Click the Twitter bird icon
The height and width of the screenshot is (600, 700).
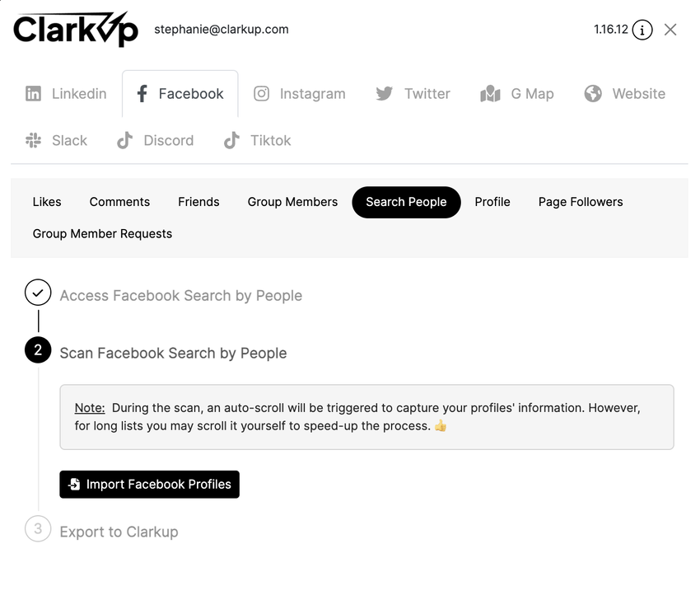(384, 94)
